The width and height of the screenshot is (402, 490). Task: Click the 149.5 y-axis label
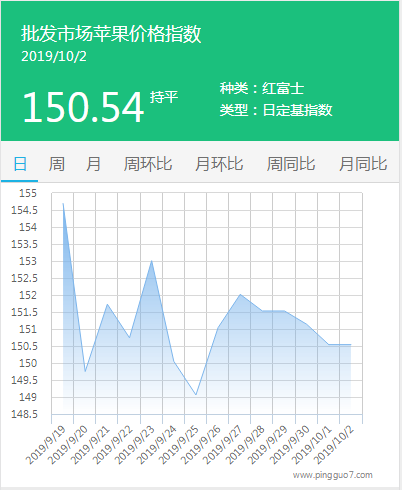point(24,380)
